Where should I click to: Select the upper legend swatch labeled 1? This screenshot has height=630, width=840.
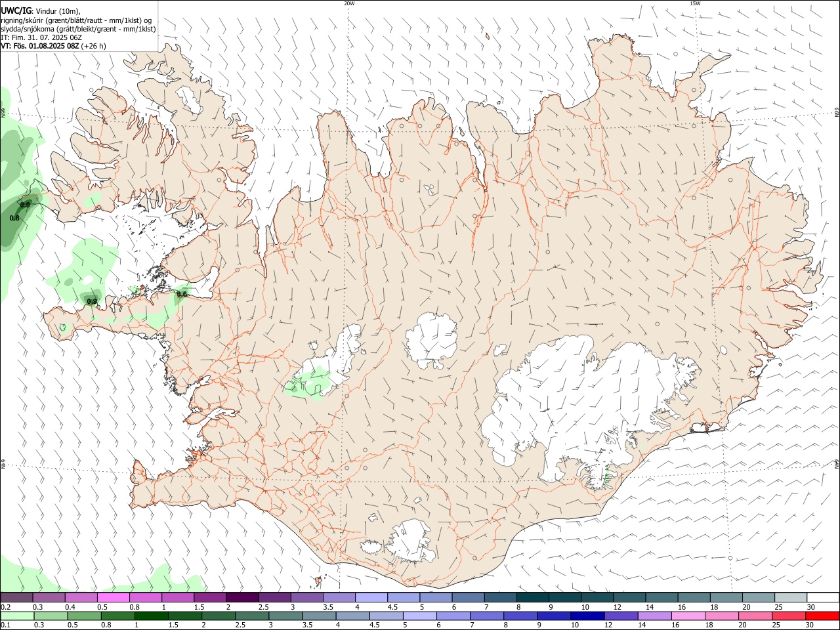178,597
